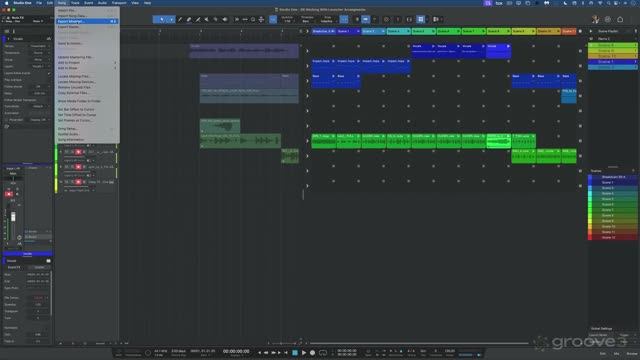Screen dimensions: 640x360
Task: Click the Apple menu icon
Action: coord(6,3)
